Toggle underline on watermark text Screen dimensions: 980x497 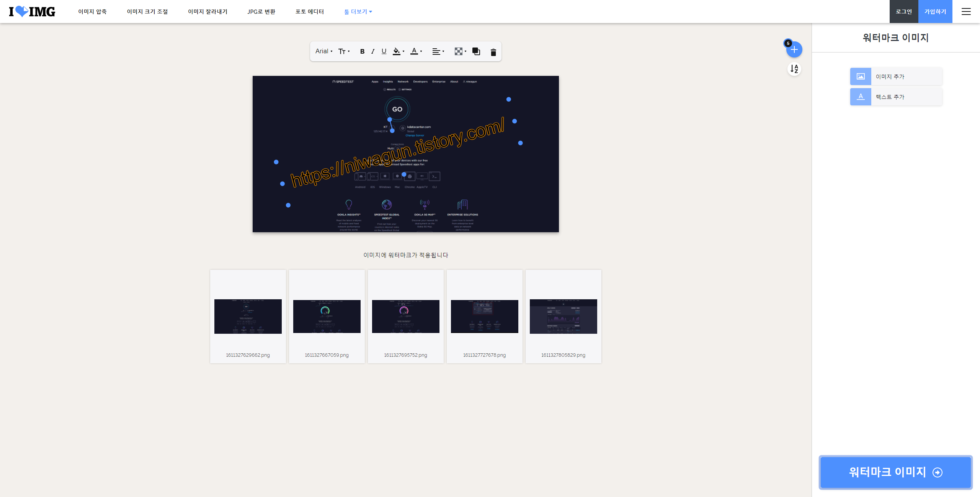click(384, 51)
